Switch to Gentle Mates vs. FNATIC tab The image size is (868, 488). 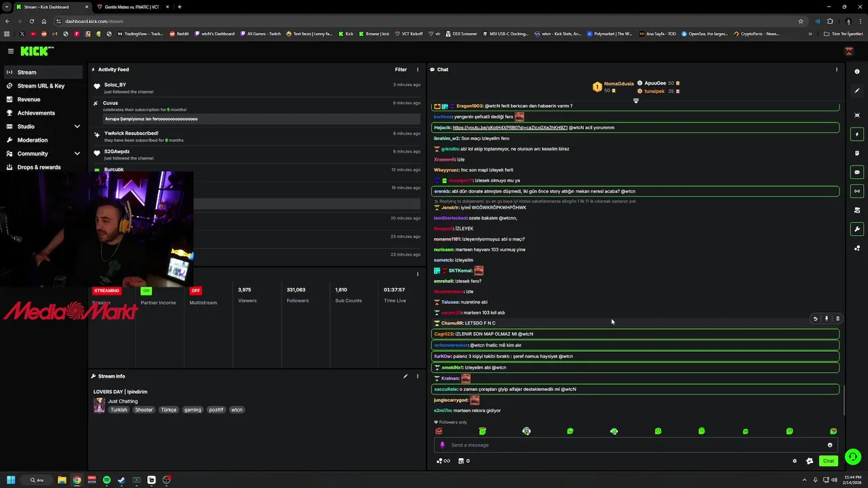[131, 7]
